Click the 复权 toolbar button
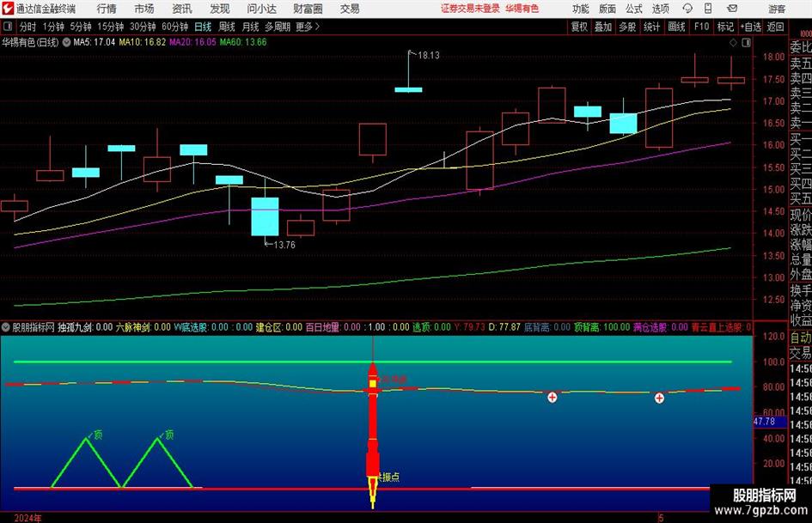 (x=578, y=27)
